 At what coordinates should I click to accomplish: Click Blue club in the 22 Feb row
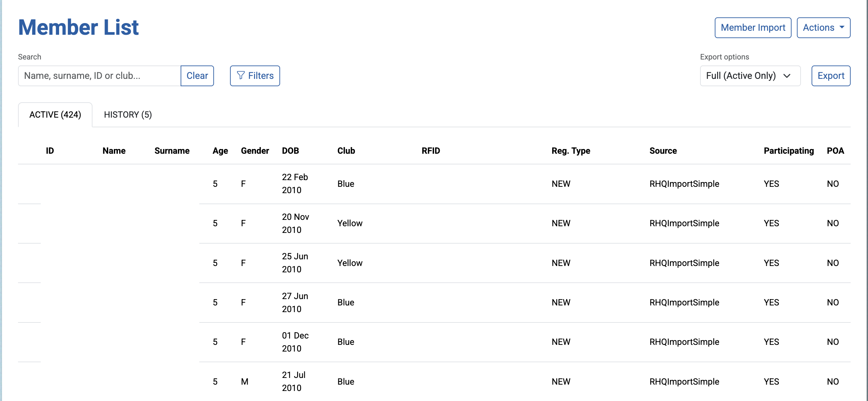click(346, 184)
